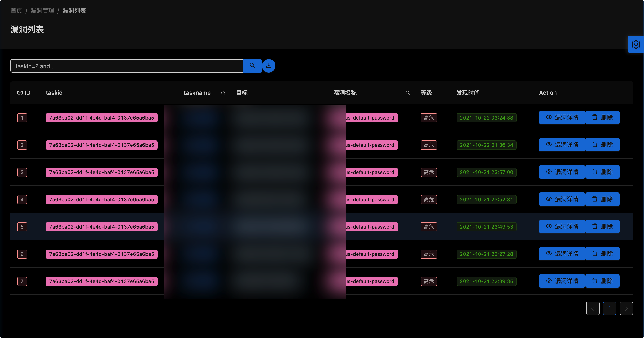Select page 1 in pagination
644x338 pixels.
click(609, 308)
